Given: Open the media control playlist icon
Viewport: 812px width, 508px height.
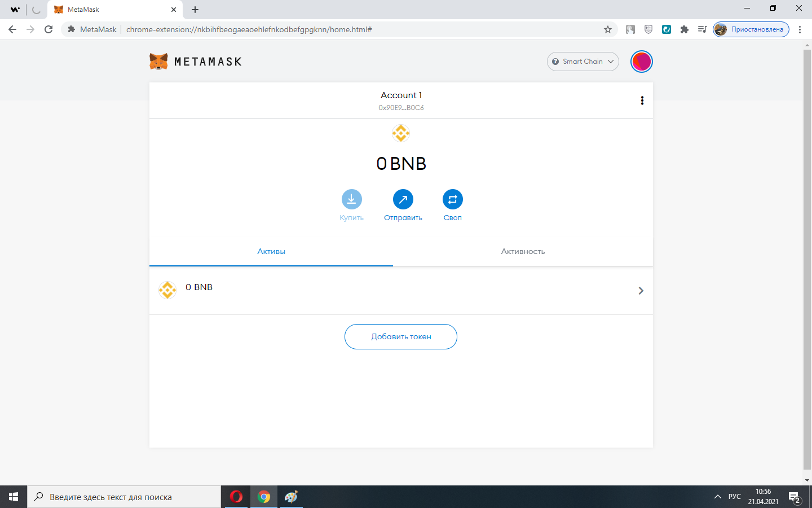Looking at the screenshot, I should pyautogui.click(x=702, y=29).
